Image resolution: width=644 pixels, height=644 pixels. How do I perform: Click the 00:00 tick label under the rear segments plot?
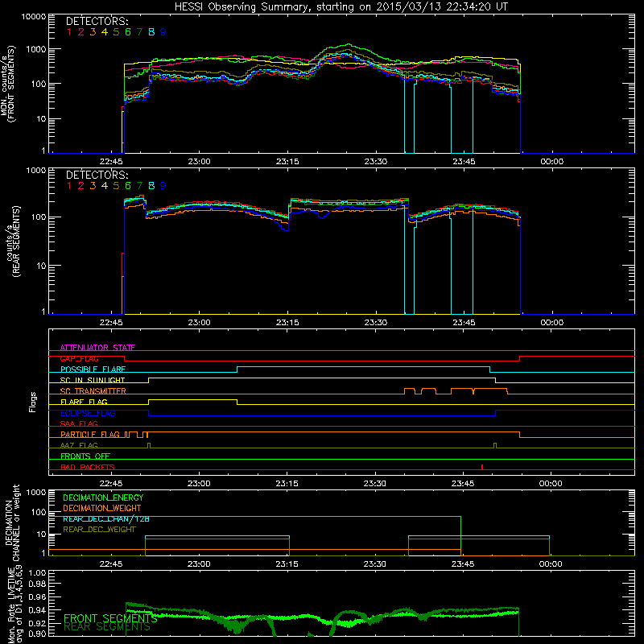[x=551, y=323]
